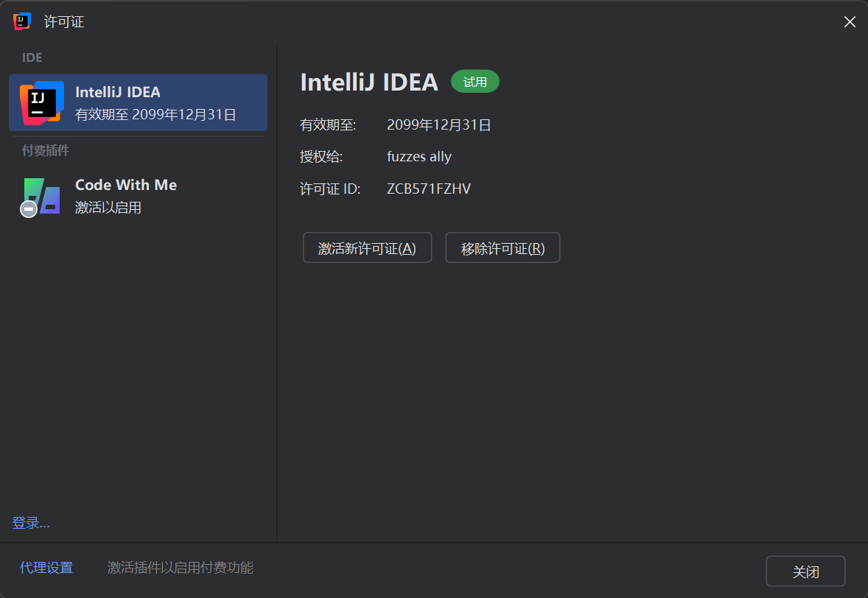
Task: Click the 许可证 ID: label
Action: (x=330, y=189)
